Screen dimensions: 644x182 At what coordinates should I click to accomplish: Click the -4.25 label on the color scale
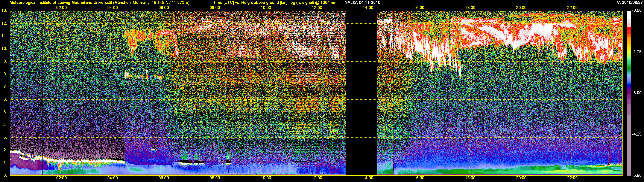coord(636,134)
